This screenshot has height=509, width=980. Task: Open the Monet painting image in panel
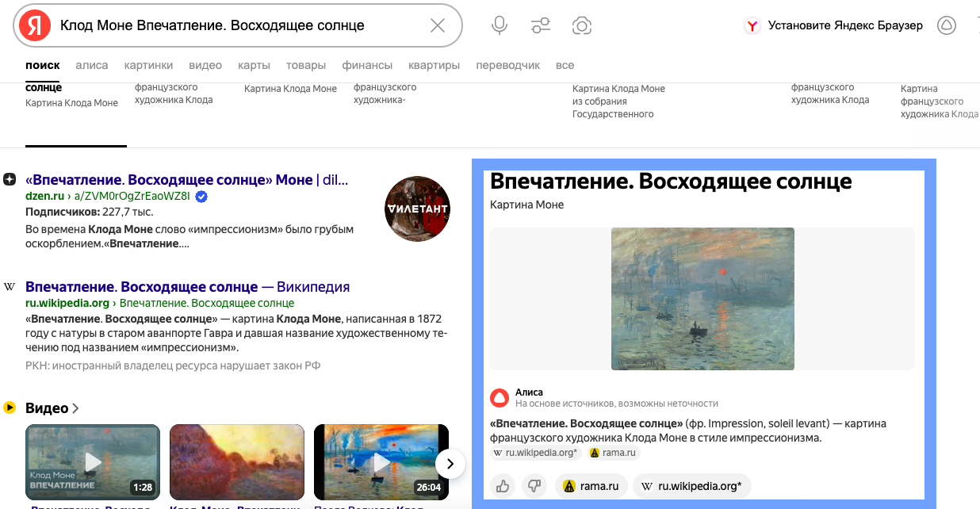(x=702, y=298)
